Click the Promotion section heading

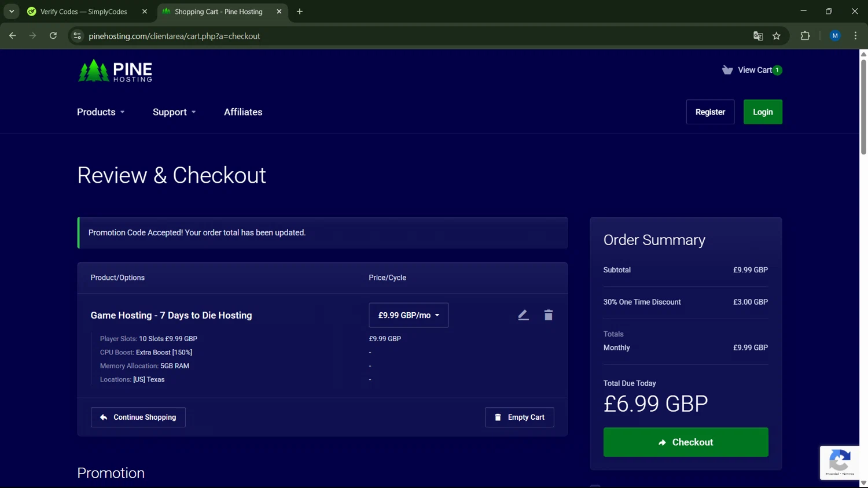[x=111, y=473]
